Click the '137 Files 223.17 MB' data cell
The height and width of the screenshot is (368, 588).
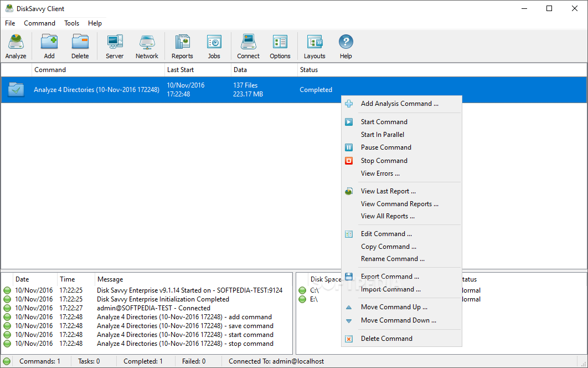[x=248, y=90]
